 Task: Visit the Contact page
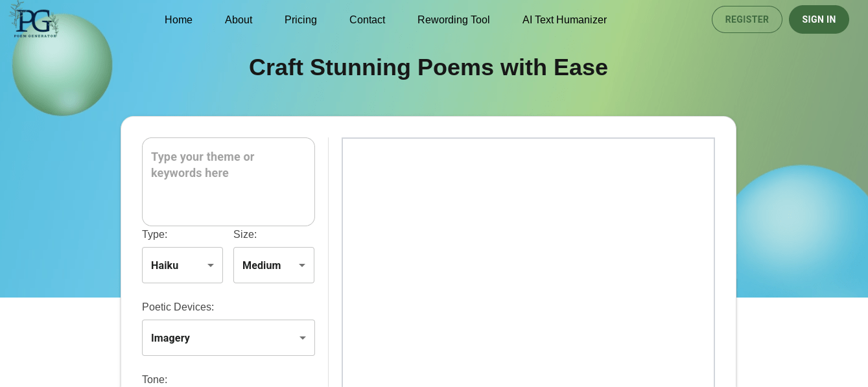pos(367,19)
